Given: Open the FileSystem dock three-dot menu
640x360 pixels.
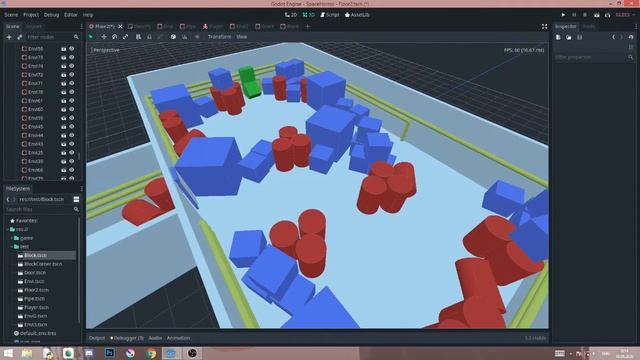Looking at the screenshot, I should point(81,189).
